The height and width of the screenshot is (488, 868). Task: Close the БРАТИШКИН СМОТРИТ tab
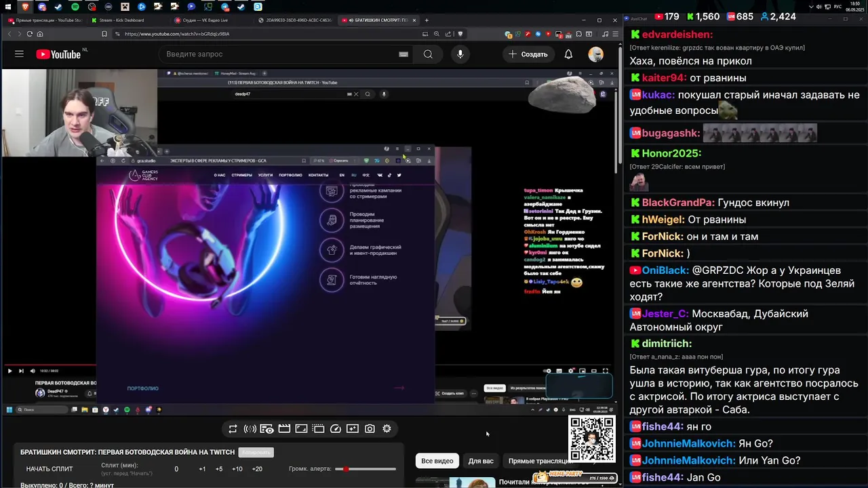(415, 20)
